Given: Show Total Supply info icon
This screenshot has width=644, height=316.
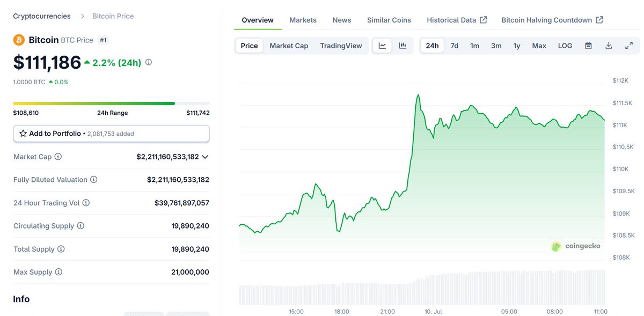Looking at the screenshot, I should click(61, 249).
